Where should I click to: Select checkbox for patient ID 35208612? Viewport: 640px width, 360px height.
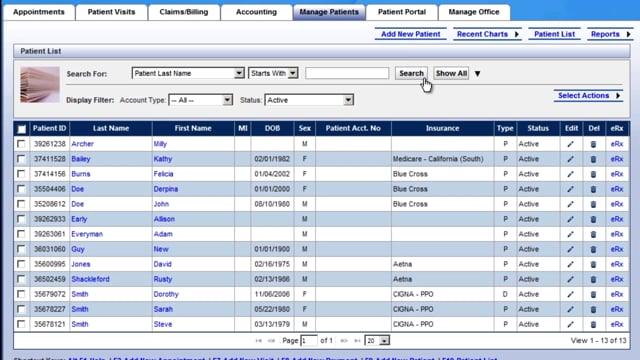(x=21, y=204)
